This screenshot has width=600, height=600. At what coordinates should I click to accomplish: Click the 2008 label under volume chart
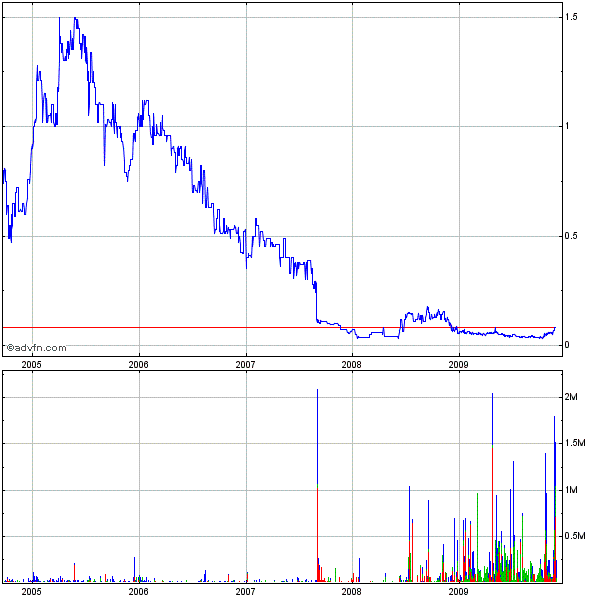pyautogui.click(x=351, y=592)
